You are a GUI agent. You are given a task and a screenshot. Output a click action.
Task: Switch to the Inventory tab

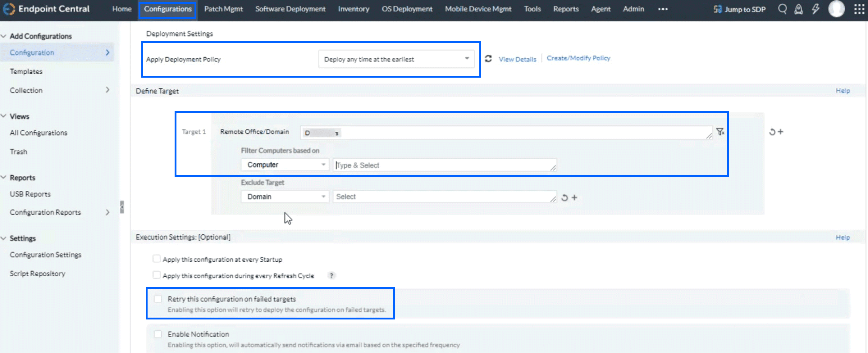[354, 9]
